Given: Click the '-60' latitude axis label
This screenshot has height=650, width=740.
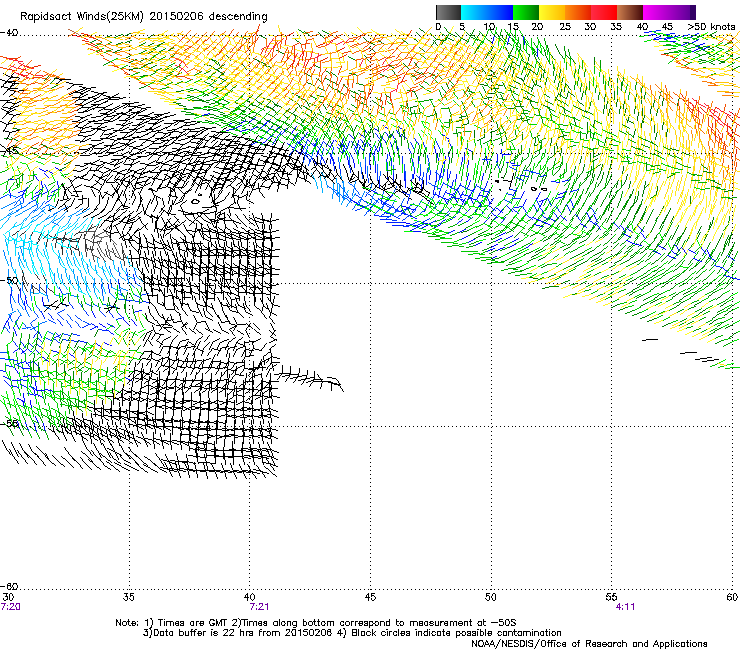Looking at the screenshot, I should [x=9, y=586].
